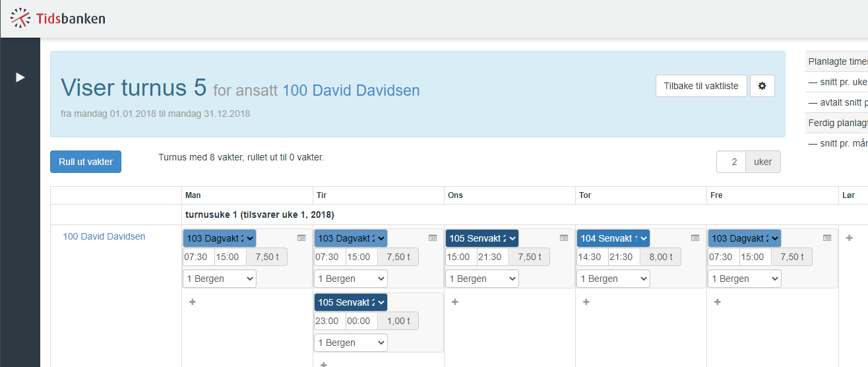Screen dimensions: 868x367
Task: Expand the 1 Bergen department dropdown on Wednesday
Action: tap(482, 279)
